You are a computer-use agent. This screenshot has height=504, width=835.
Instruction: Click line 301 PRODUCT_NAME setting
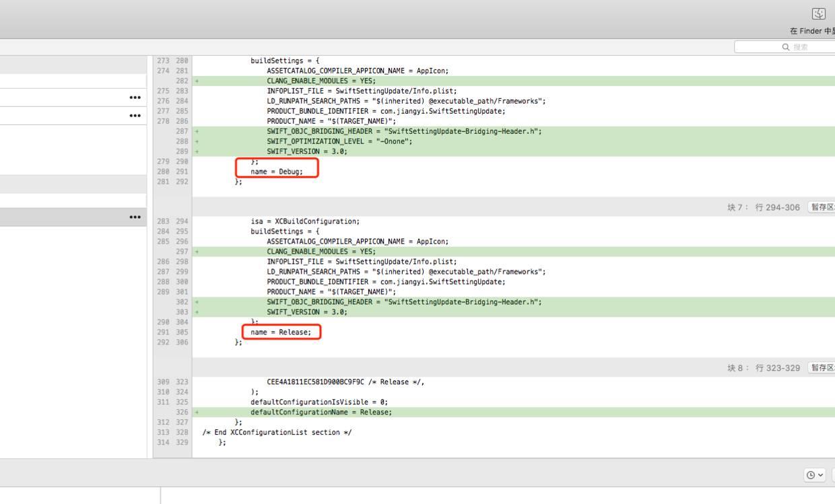(331, 292)
